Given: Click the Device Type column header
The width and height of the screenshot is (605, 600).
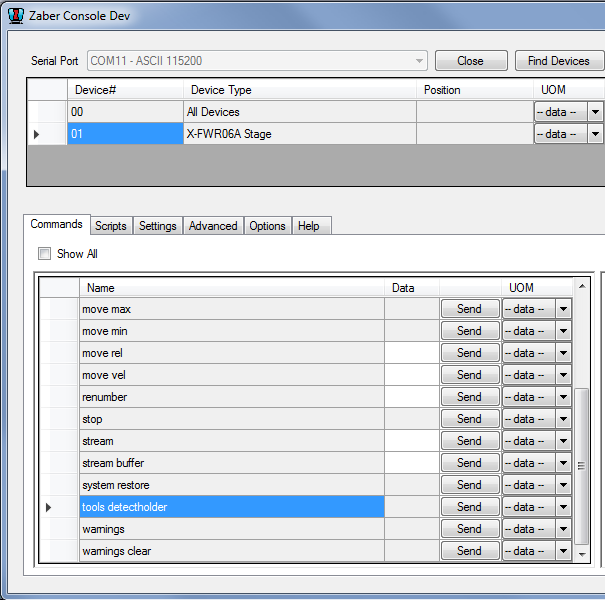Looking at the screenshot, I should [300, 90].
